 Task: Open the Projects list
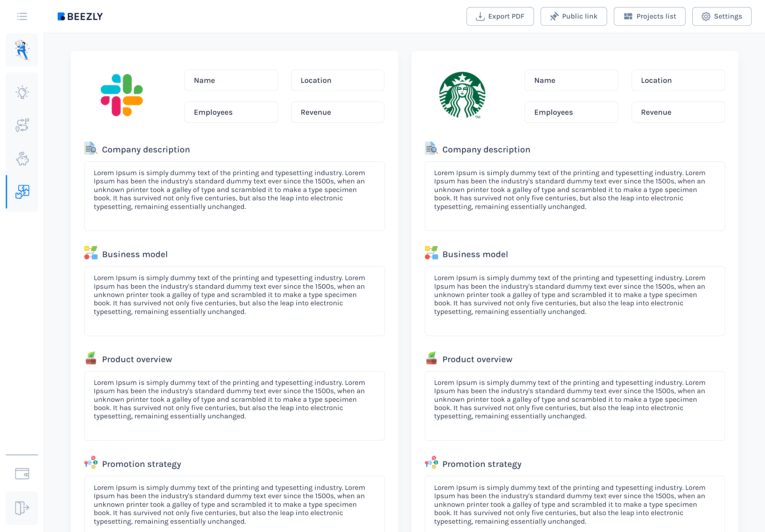[x=649, y=16]
